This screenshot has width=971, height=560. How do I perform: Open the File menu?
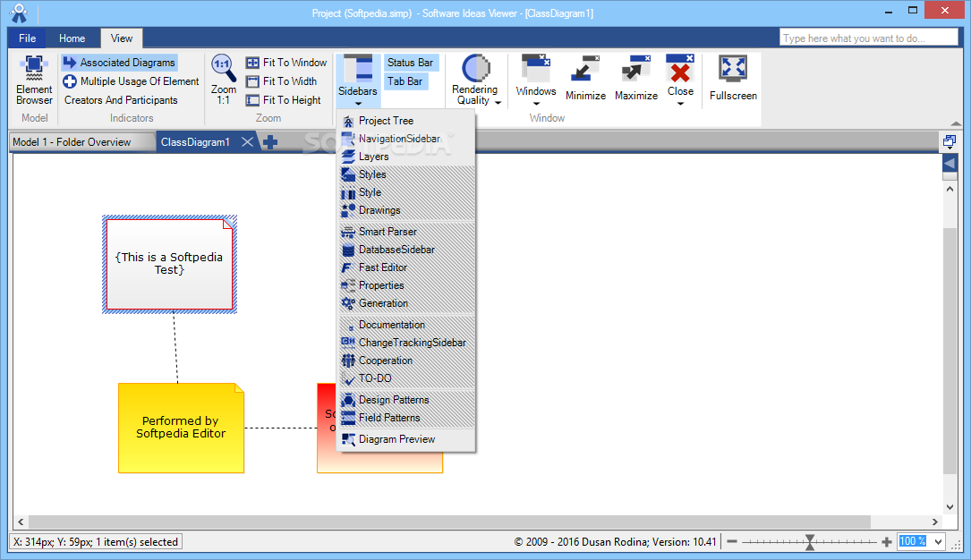click(27, 38)
